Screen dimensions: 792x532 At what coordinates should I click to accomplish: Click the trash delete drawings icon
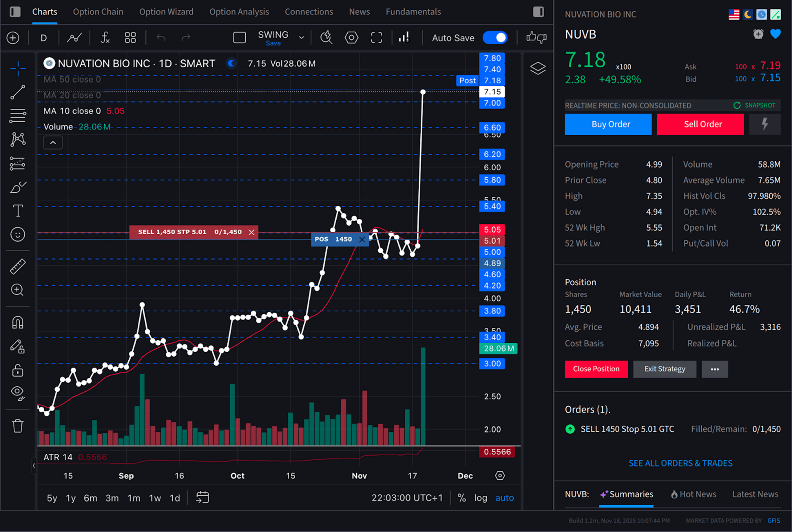click(18, 426)
